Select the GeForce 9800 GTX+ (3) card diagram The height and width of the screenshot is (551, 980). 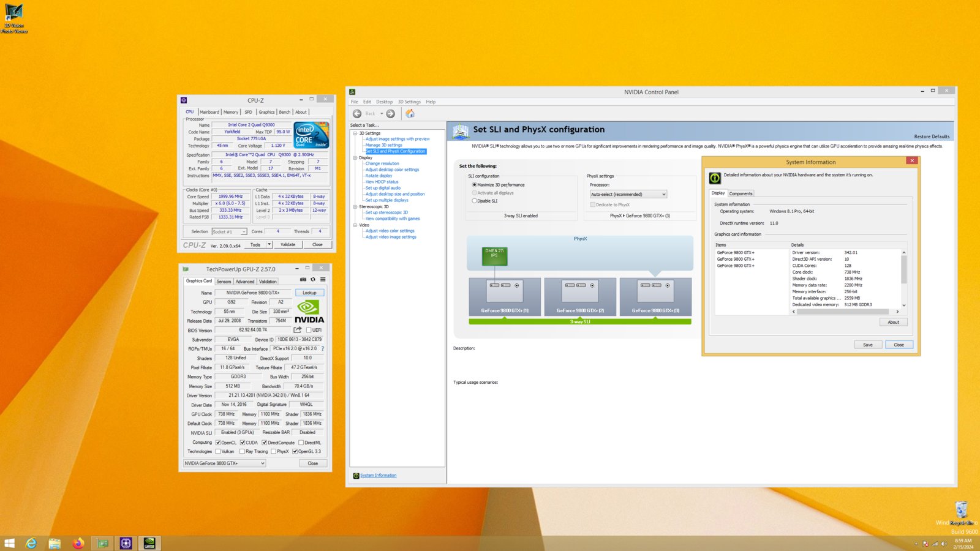tap(655, 297)
